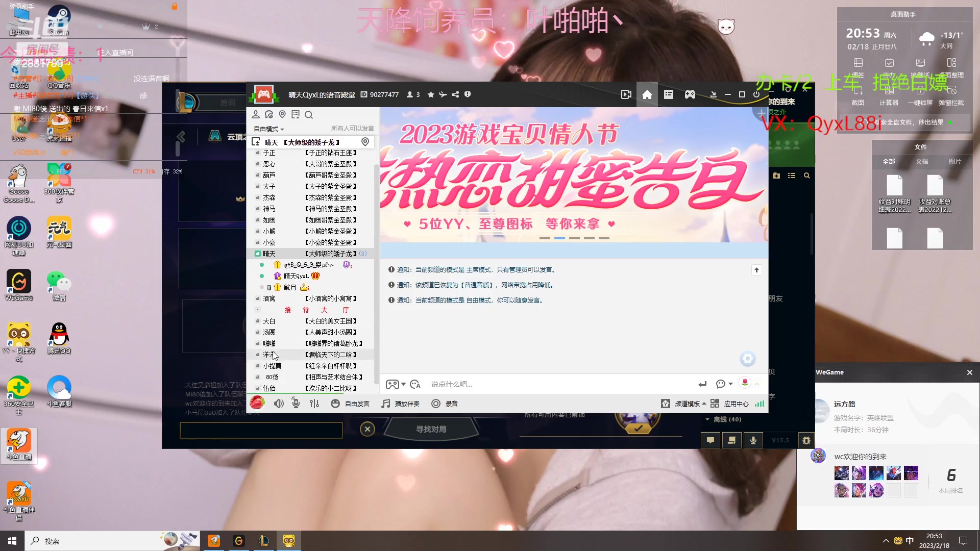Open League client chat bubble icon
This screenshot has height=551, width=980.
(x=710, y=440)
